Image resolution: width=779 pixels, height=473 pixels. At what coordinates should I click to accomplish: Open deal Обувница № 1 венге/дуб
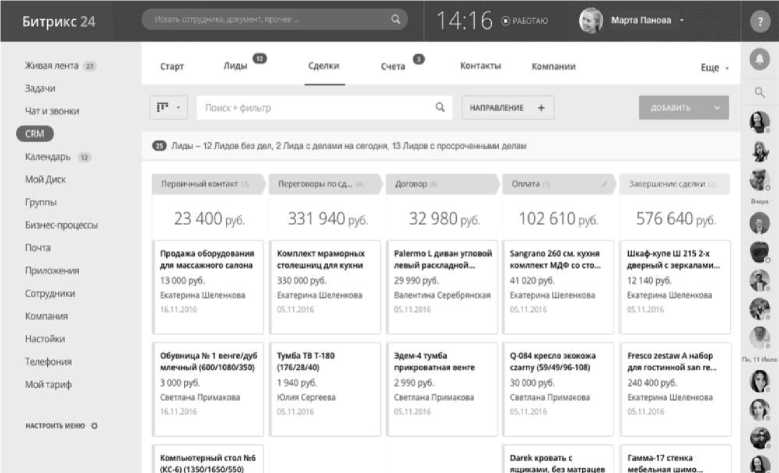click(x=208, y=389)
